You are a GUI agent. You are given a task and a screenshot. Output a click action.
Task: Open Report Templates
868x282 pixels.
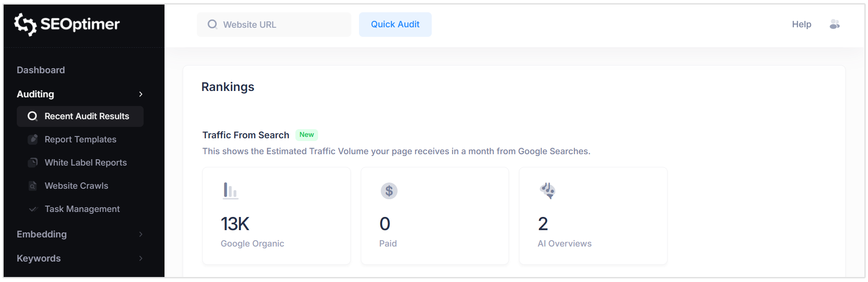click(80, 139)
